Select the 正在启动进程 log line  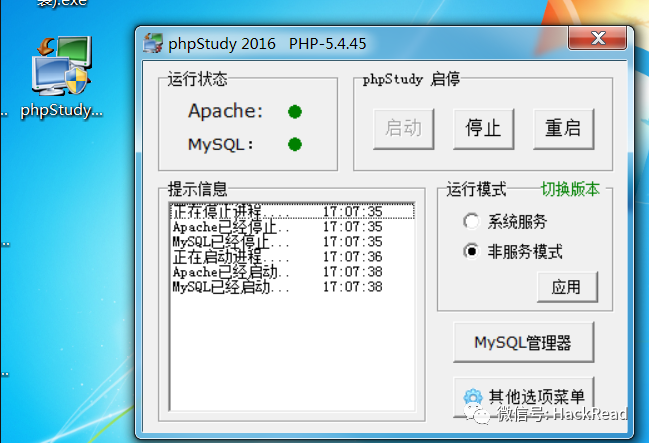pos(292,257)
